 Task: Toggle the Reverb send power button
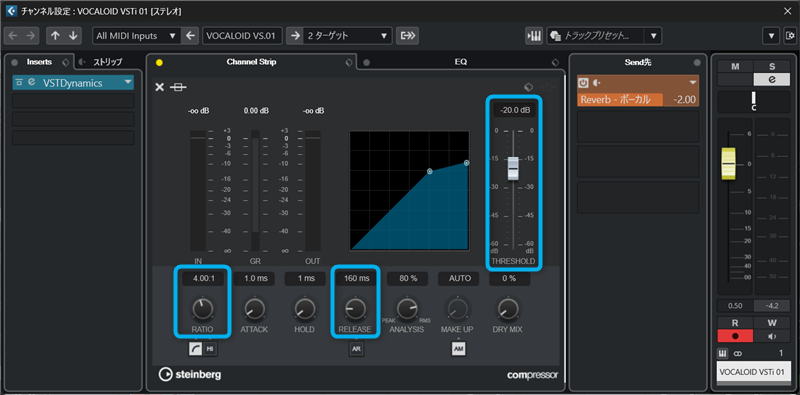tap(584, 83)
